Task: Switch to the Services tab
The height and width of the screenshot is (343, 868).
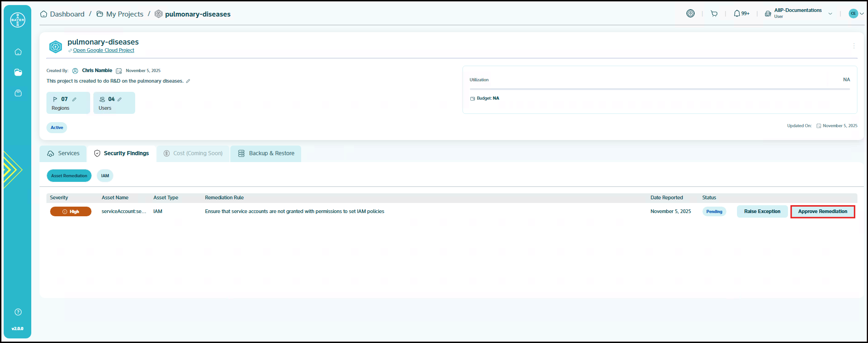Action: (63, 153)
